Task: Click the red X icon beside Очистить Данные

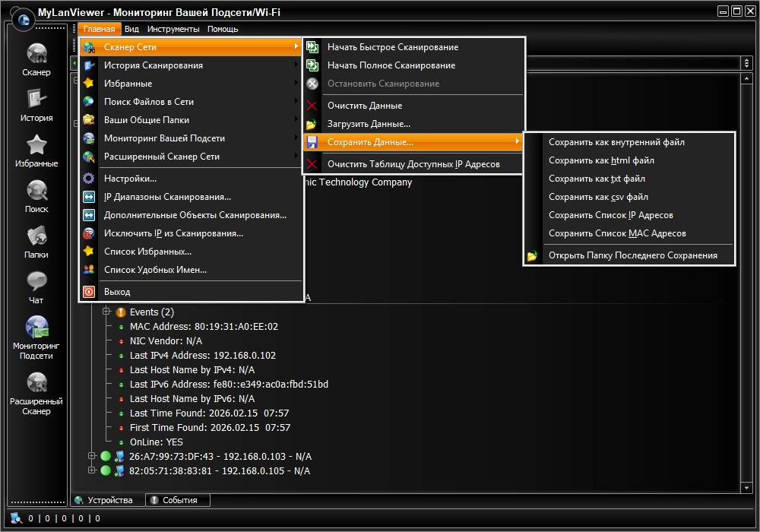Action: coord(312,106)
